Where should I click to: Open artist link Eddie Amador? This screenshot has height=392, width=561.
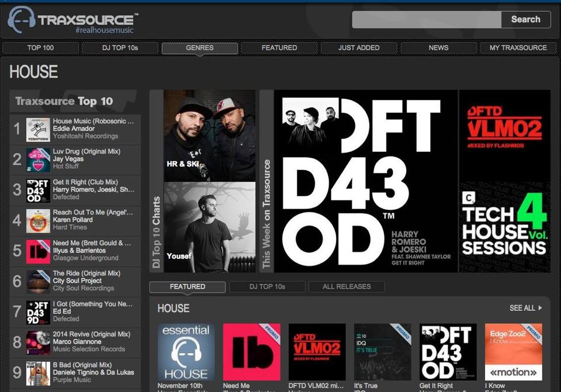74,129
